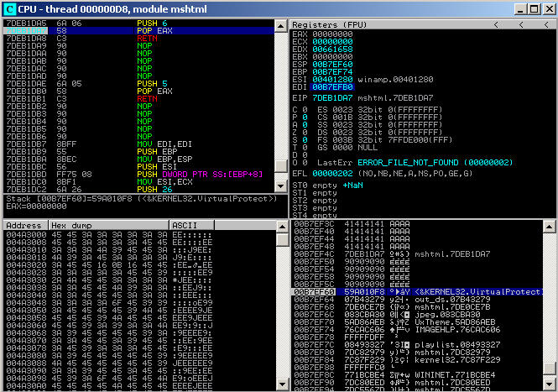Image resolution: width=558 pixels, height=392 pixels.
Task: Toggle the A auxiliary flag value
Action: point(303,123)
